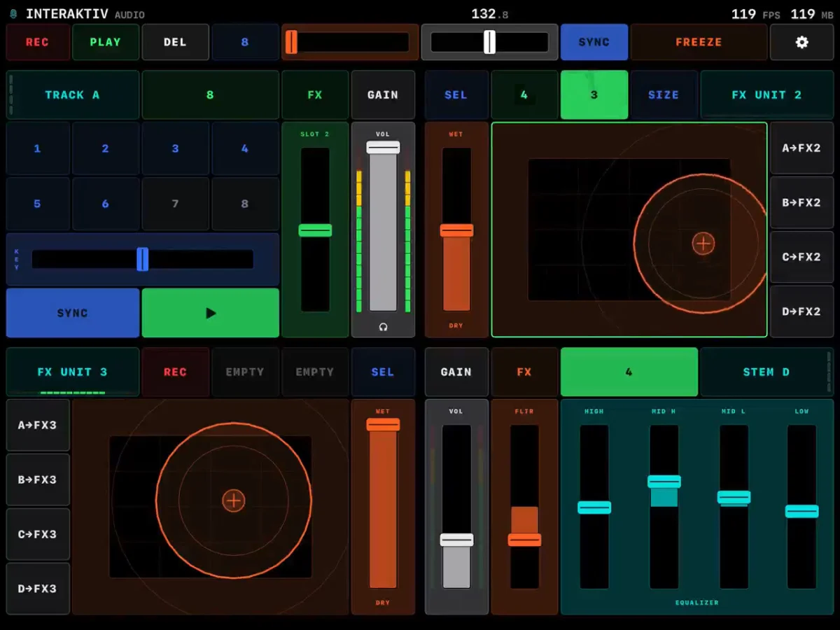Switch to the Track A GAIN tab
The height and width of the screenshot is (630, 840).
[x=383, y=94]
